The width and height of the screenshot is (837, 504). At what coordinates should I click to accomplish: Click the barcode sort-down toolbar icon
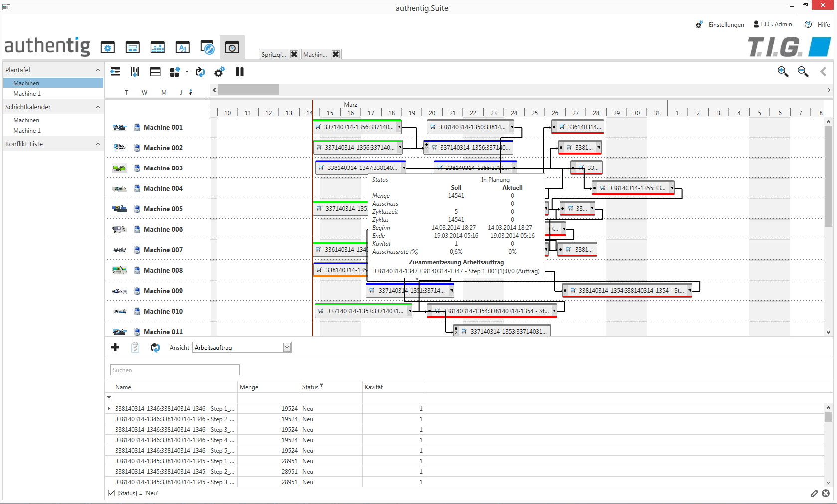tap(135, 72)
